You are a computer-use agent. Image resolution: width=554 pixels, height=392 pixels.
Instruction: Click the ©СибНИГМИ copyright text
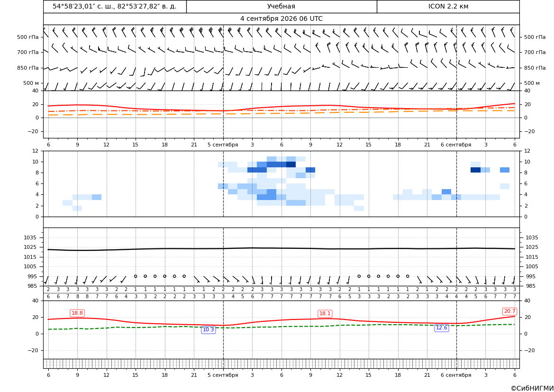click(x=532, y=388)
